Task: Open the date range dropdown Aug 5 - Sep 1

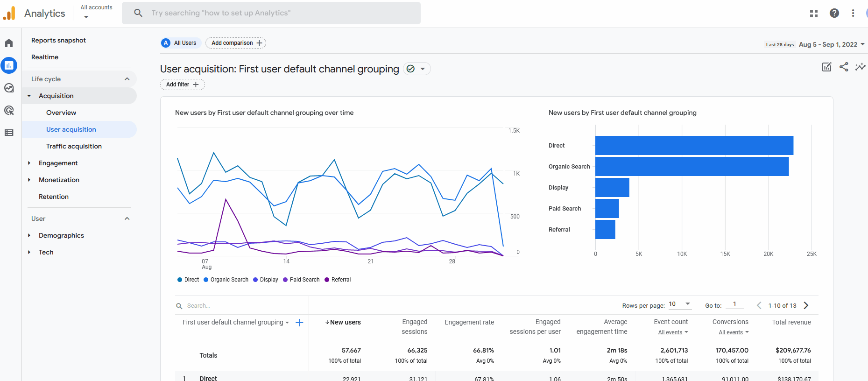Action: coord(832,44)
